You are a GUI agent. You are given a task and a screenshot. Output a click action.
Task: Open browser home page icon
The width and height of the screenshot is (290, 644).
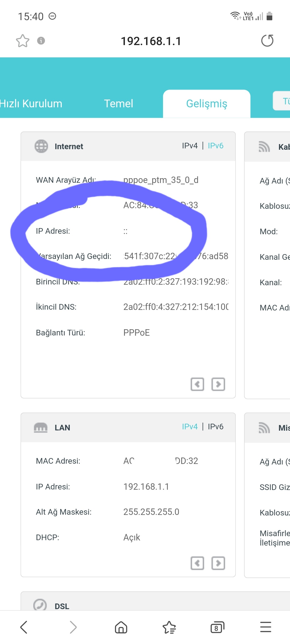pos(121,627)
